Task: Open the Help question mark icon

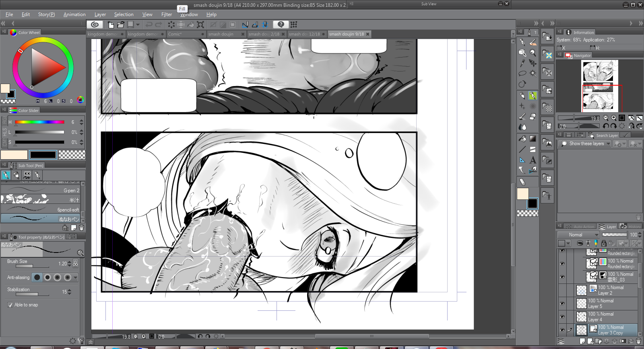Action: coord(281,25)
